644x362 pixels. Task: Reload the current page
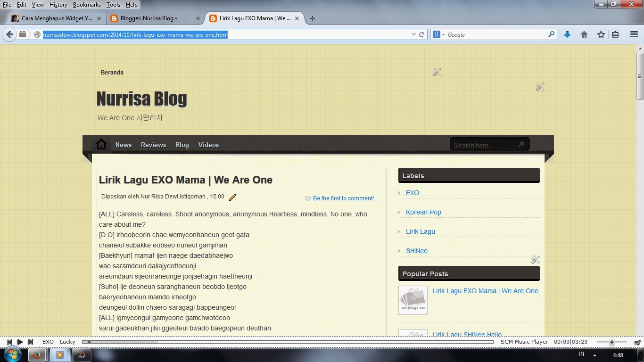pyautogui.click(x=422, y=34)
